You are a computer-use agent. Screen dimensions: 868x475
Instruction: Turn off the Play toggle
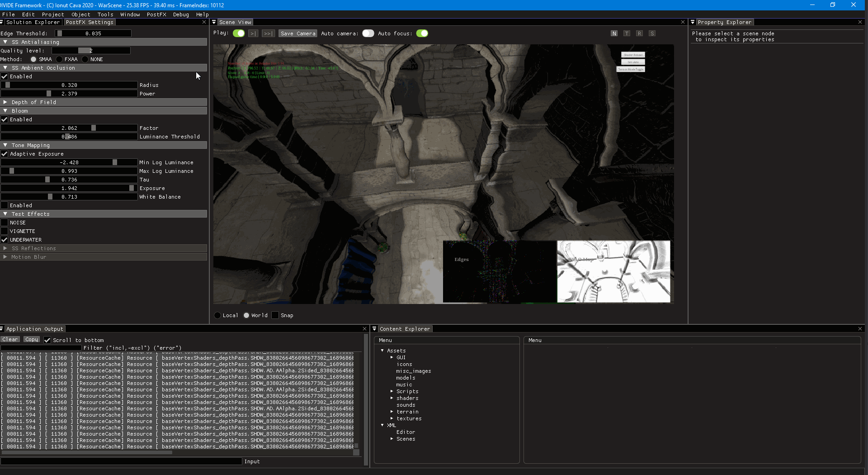pyautogui.click(x=239, y=33)
